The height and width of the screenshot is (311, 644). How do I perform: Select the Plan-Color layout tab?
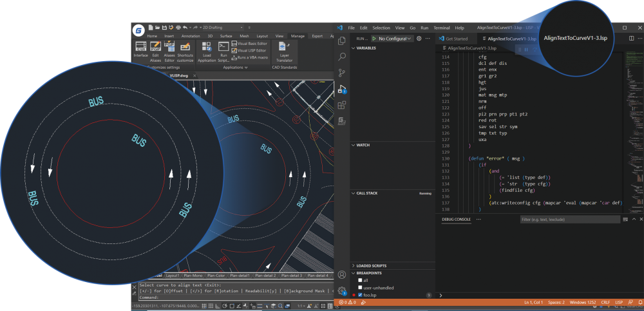coord(216,276)
